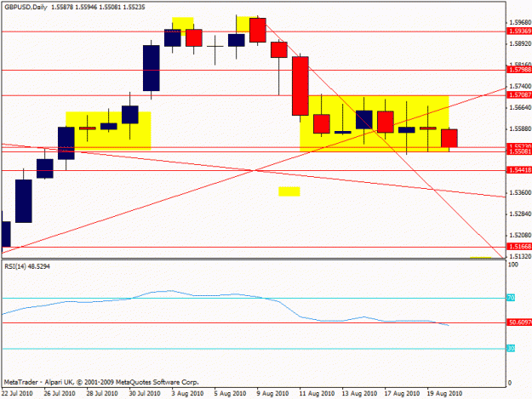Click the 1.59680 price axis value
Viewport: 532px width, 399px height.
click(520, 22)
